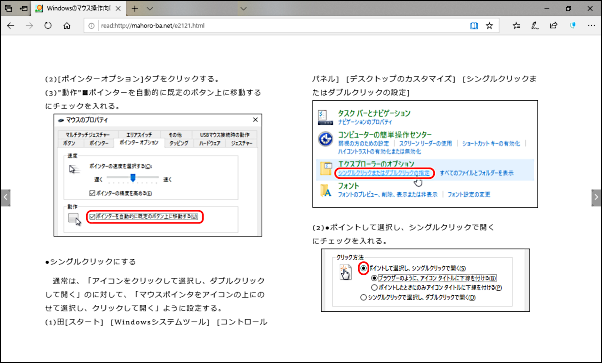Show site information icon in address bar
This screenshot has height=363, width=602.
click(91, 26)
